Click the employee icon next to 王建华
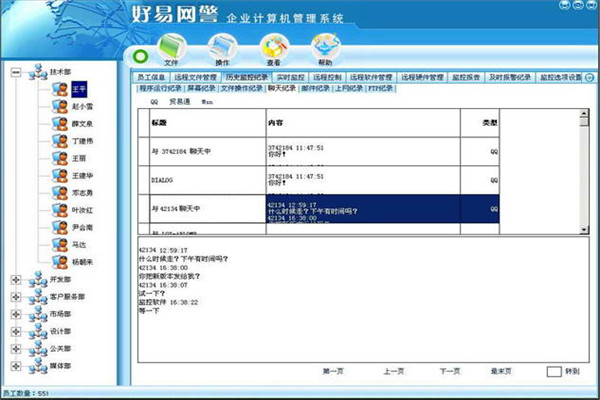 (60, 175)
